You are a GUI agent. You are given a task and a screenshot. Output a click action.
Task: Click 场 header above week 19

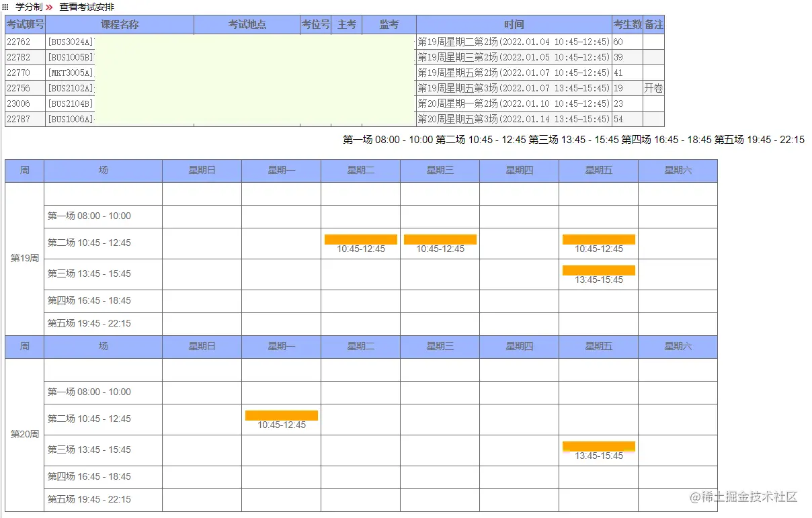coord(104,171)
